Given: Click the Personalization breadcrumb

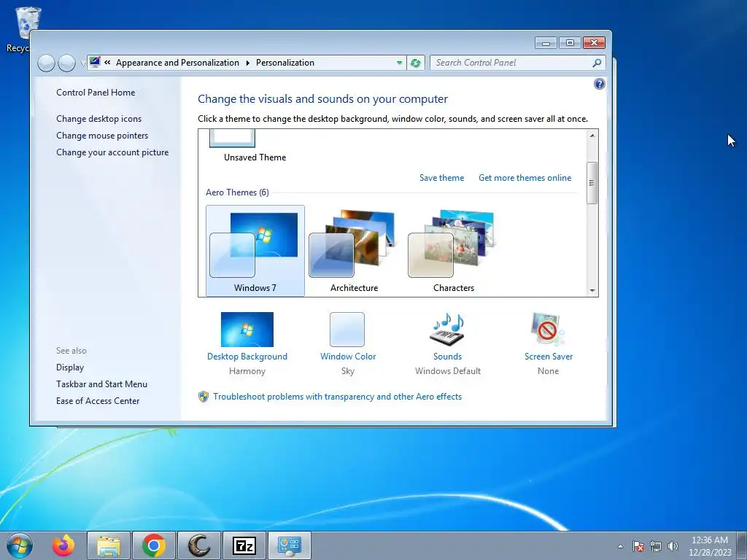Looking at the screenshot, I should point(285,63).
